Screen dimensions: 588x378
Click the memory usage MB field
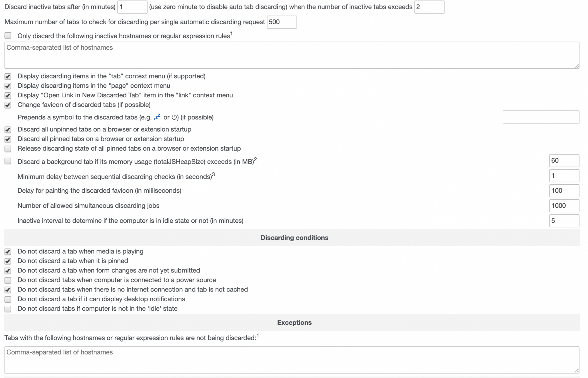coord(564,161)
